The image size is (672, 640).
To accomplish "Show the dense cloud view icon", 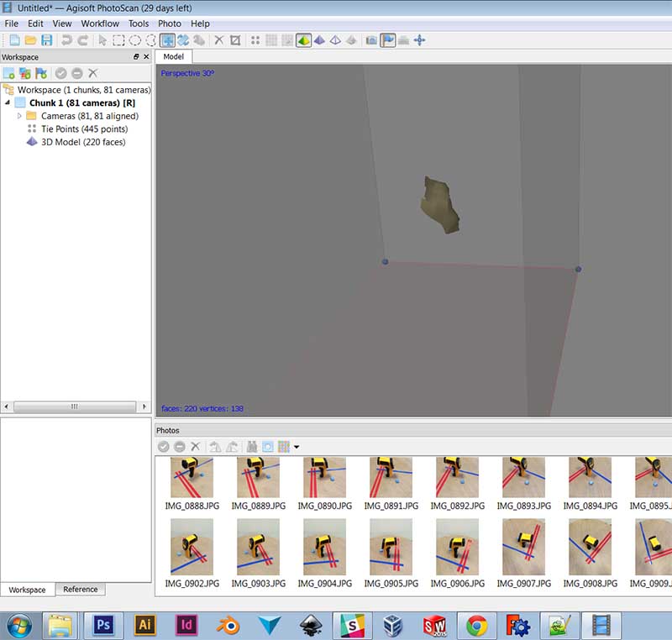I will [271, 40].
